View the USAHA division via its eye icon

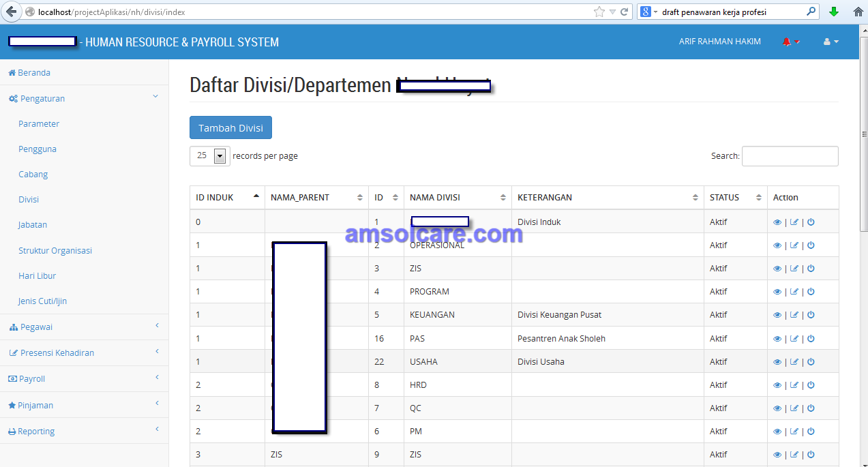[777, 362]
